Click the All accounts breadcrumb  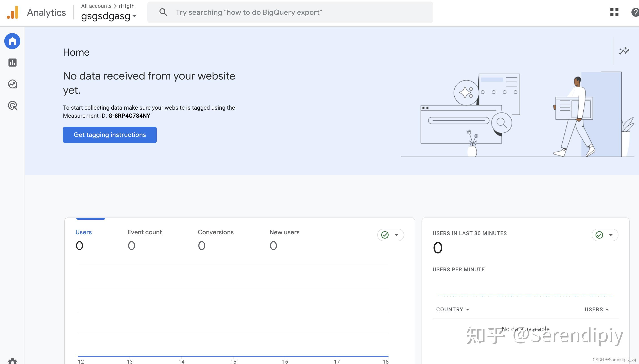[x=96, y=6]
